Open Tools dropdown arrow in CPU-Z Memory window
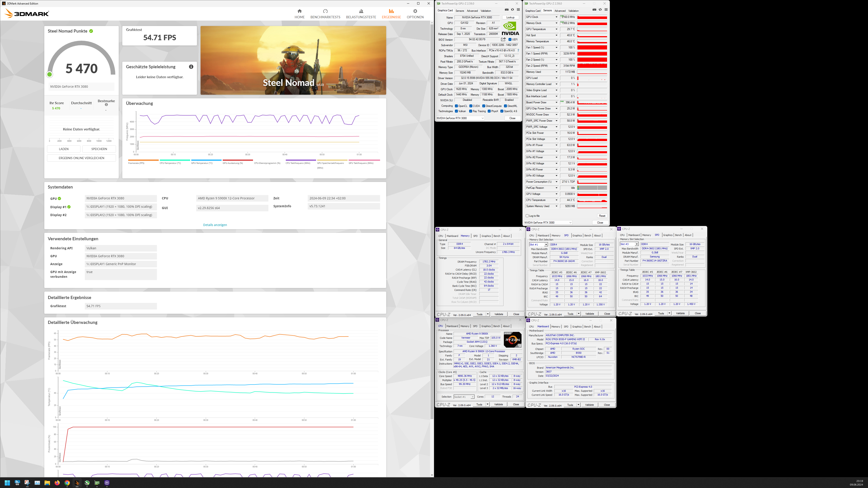The image size is (868, 488). click(487, 314)
